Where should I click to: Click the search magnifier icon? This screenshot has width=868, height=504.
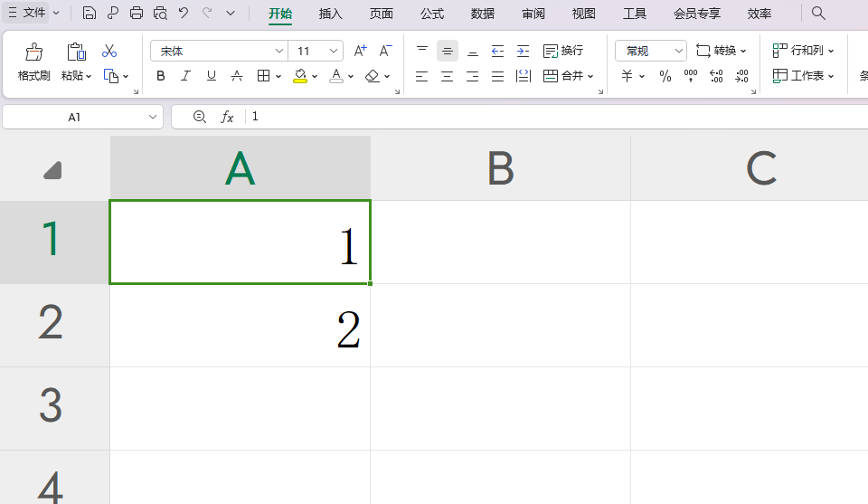tap(818, 13)
